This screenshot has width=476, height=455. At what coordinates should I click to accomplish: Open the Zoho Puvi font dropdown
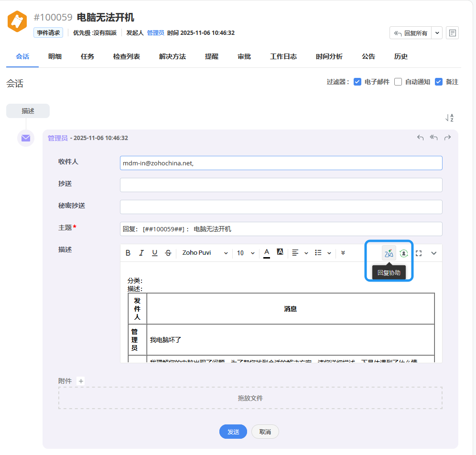coord(205,253)
